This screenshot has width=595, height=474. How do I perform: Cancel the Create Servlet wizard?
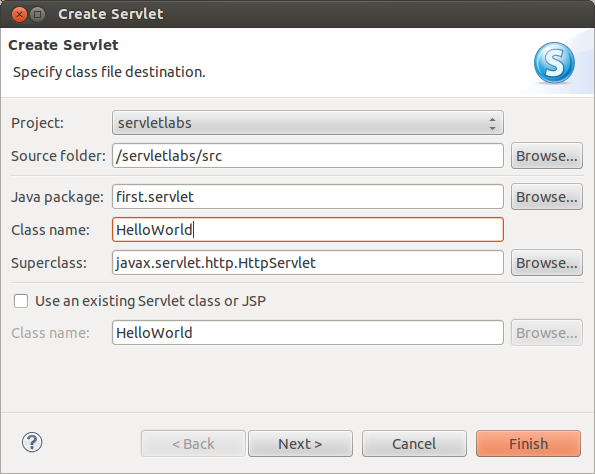pos(414,444)
